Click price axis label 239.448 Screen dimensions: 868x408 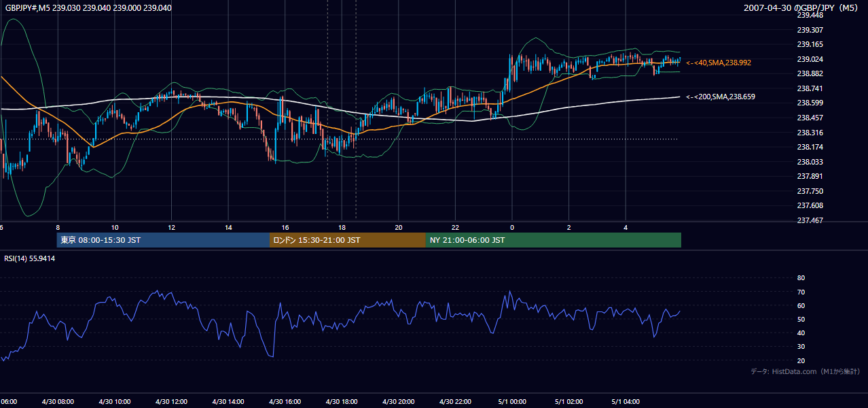810,15
